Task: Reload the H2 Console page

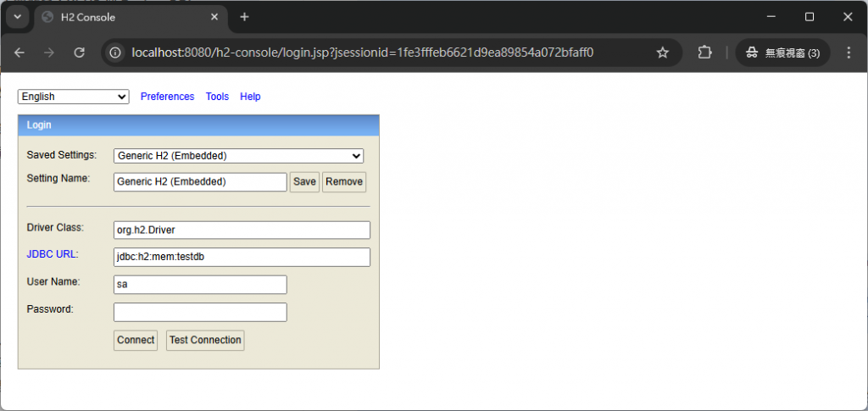Action: click(x=79, y=53)
